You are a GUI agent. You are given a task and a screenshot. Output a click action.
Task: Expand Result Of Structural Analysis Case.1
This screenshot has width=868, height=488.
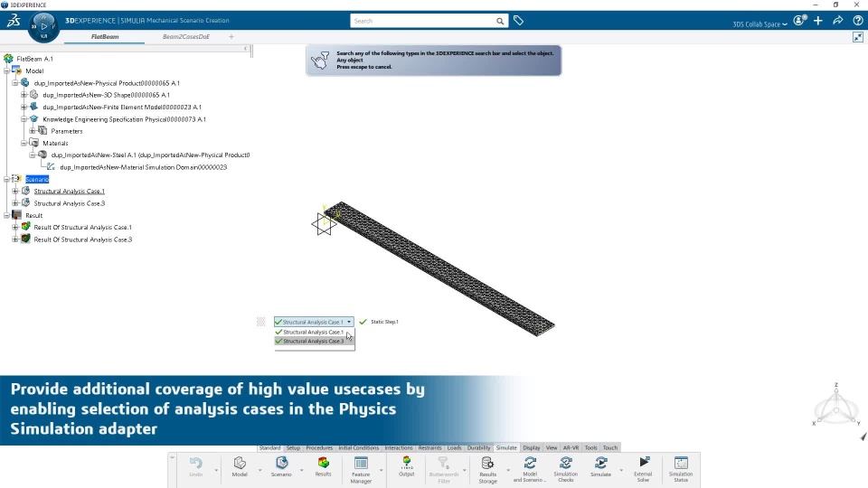(x=15, y=227)
